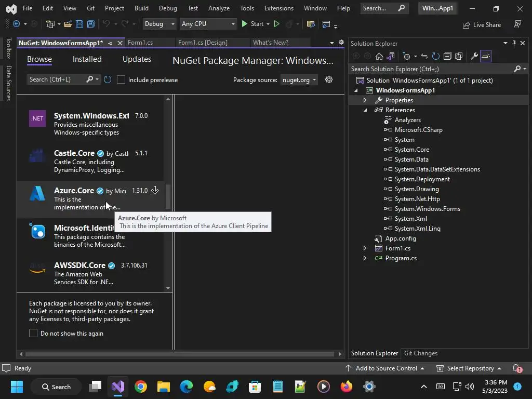Click the Navigate Backward toolbar icon

coord(16,24)
